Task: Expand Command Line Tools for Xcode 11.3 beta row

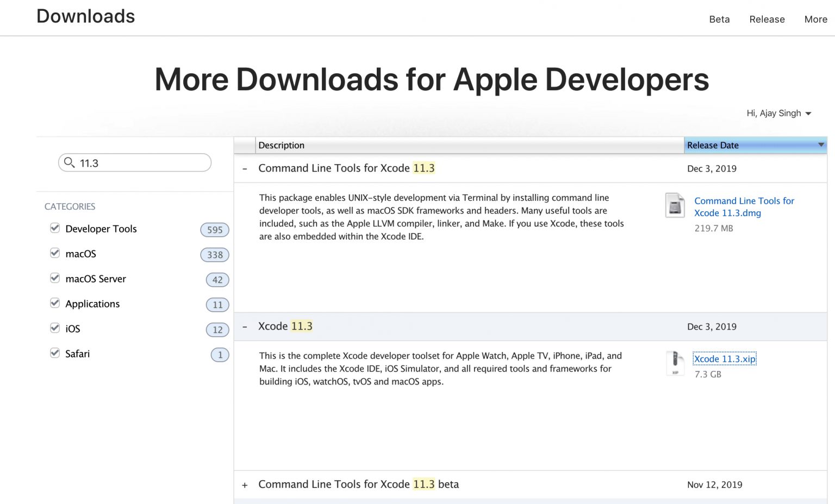Action: click(245, 484)
